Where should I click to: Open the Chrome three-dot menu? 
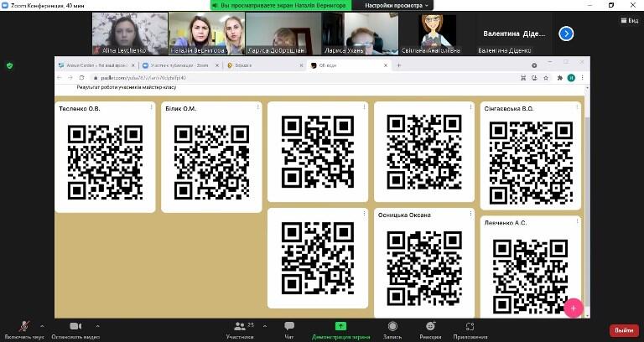582,78
